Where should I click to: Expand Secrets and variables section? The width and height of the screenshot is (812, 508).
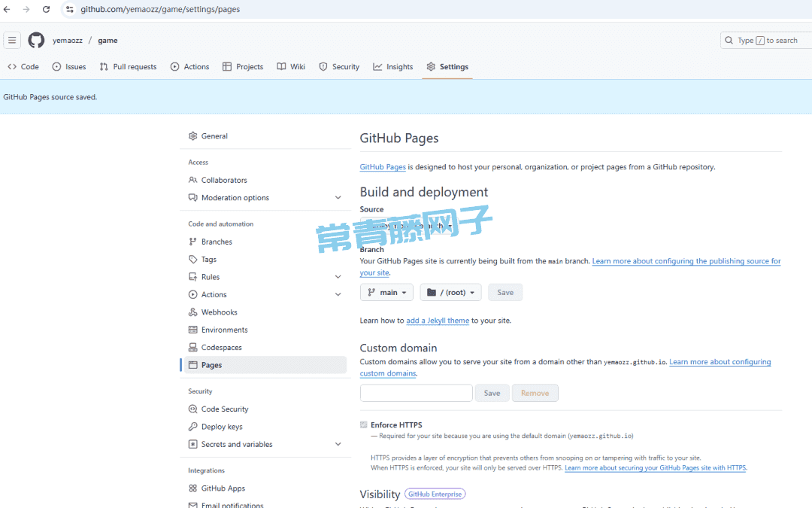(x=338, y=444)
